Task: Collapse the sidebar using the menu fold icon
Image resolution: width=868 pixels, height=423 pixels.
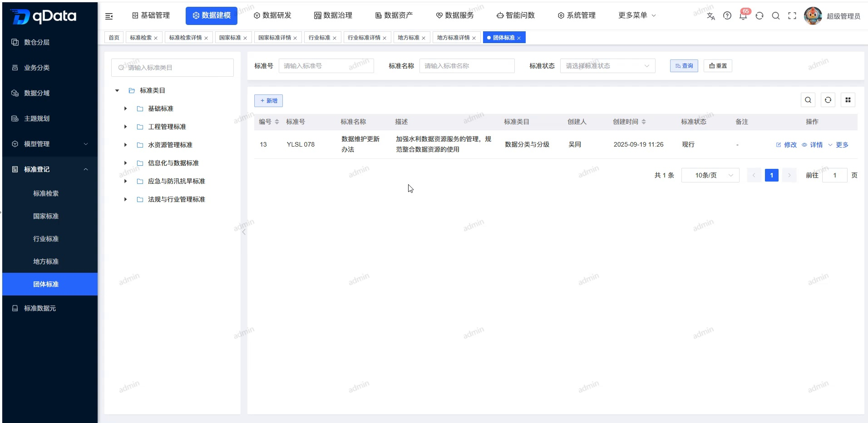Action: (x=109, y=16)
